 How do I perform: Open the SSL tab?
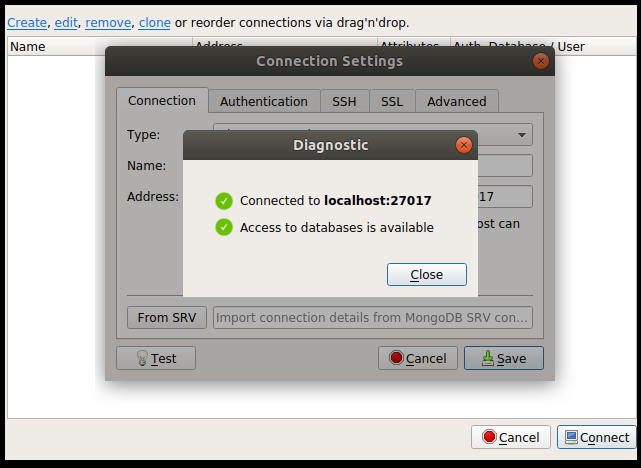pyautogui.click(x=392, y=101)
